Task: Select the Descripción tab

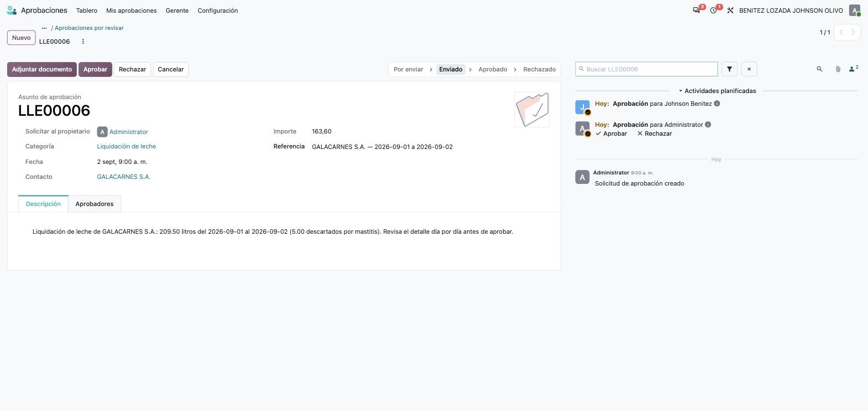Action: pos(43,204)
